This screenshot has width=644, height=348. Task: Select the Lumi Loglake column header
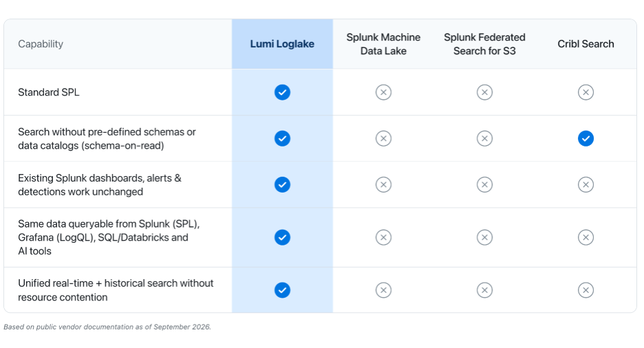pyautogui.click(x=282, y=44)
